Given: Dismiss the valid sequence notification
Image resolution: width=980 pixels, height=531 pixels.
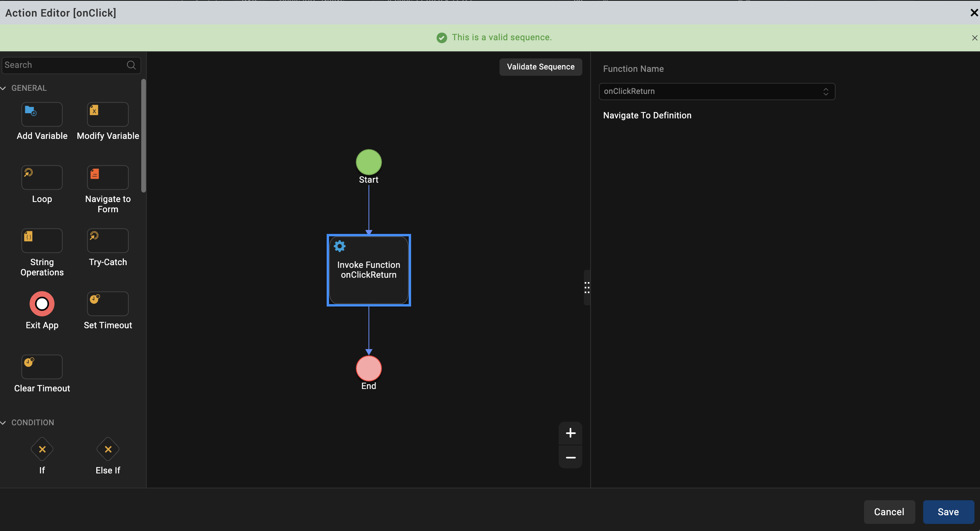Looking at the screenshot, I should coord(974,38).
